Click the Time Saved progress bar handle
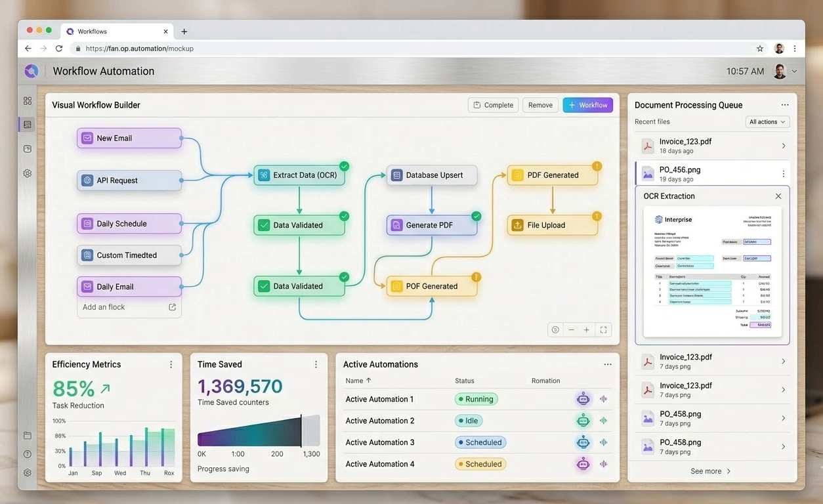 301,431
